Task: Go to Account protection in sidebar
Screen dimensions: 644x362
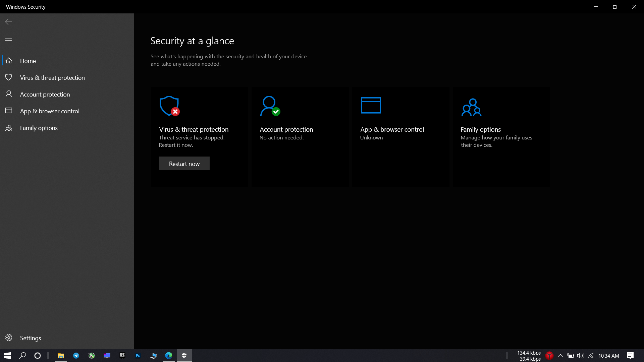Action: click(x=45, y=95)
